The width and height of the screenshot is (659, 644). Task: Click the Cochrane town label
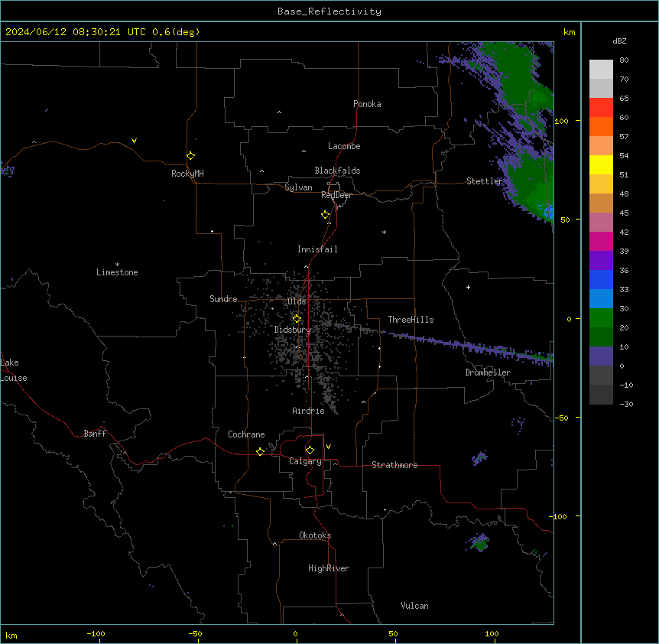(246, 434)
